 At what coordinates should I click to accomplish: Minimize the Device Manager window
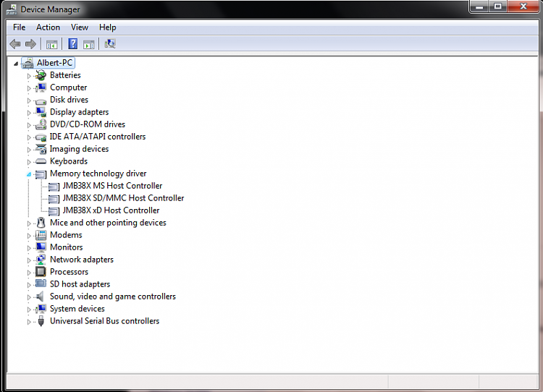479,7
